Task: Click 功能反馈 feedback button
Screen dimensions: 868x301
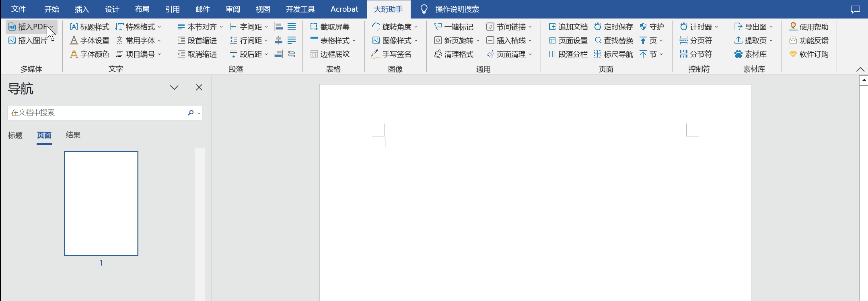Action: pos(808,41)
